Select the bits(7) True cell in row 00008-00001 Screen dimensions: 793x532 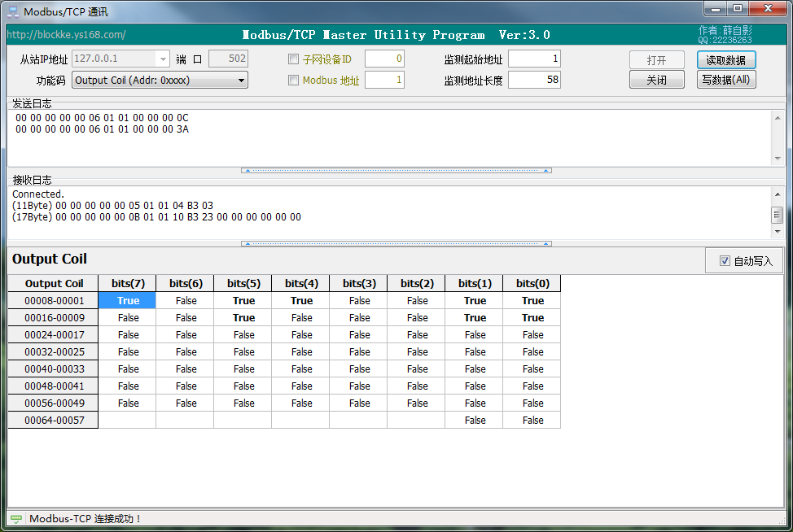[x=128, y=301]
